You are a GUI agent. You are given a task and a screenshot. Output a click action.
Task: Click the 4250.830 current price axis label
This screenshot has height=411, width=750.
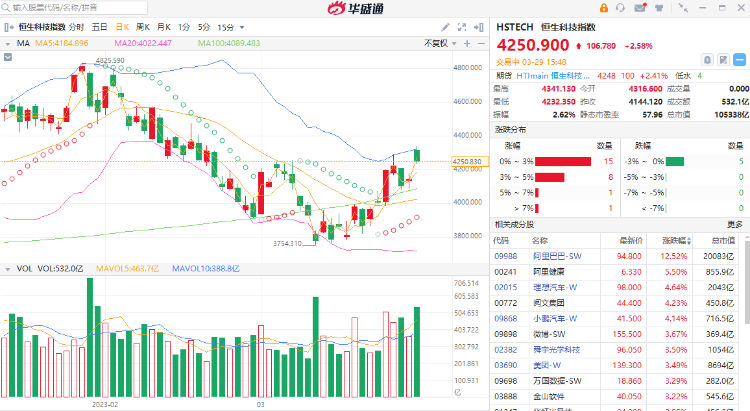[x=470, y=162]
